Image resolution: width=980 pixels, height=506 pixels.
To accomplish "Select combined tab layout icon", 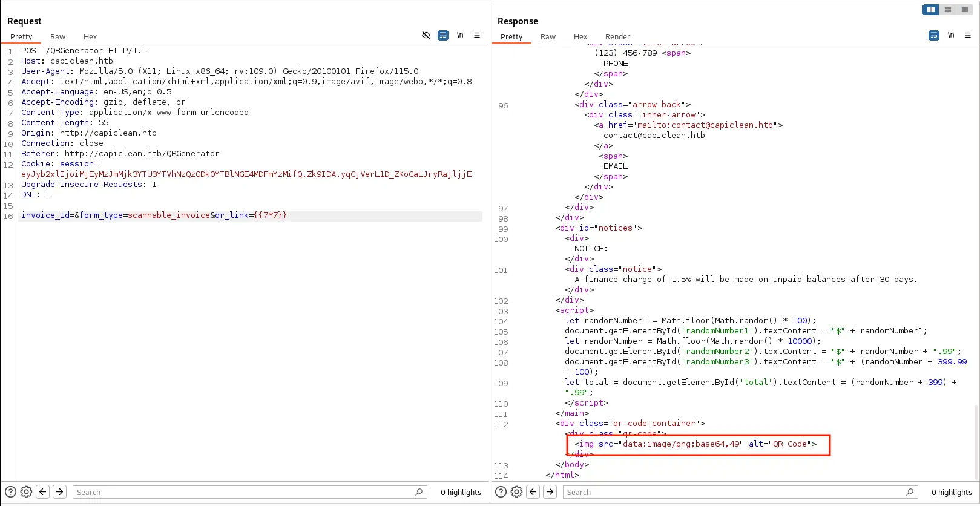I will [965, 10].
